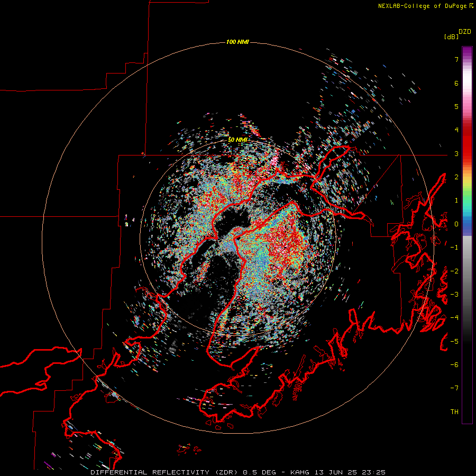Click the -1 value on color scale
The height and width of the screenshot is (476, 476).
click(x=454, y=248)
